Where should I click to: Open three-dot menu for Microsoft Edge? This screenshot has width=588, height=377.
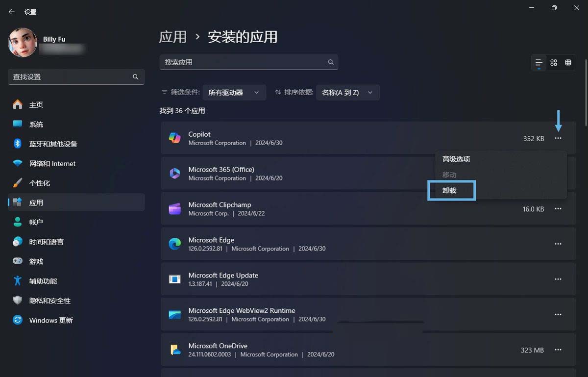(x=558, y=244)
